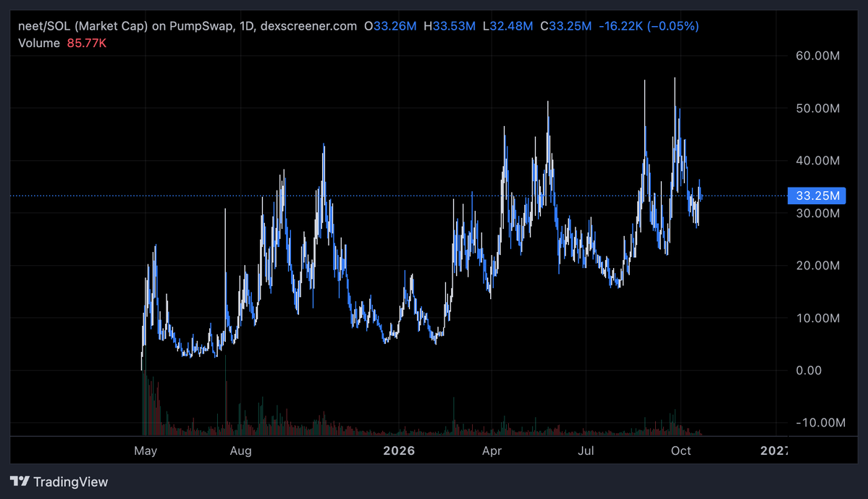Image resolution: width=868 pixels, height=499 pixels.
Task: Click the May label on time axis
Action: click(146, 450)
